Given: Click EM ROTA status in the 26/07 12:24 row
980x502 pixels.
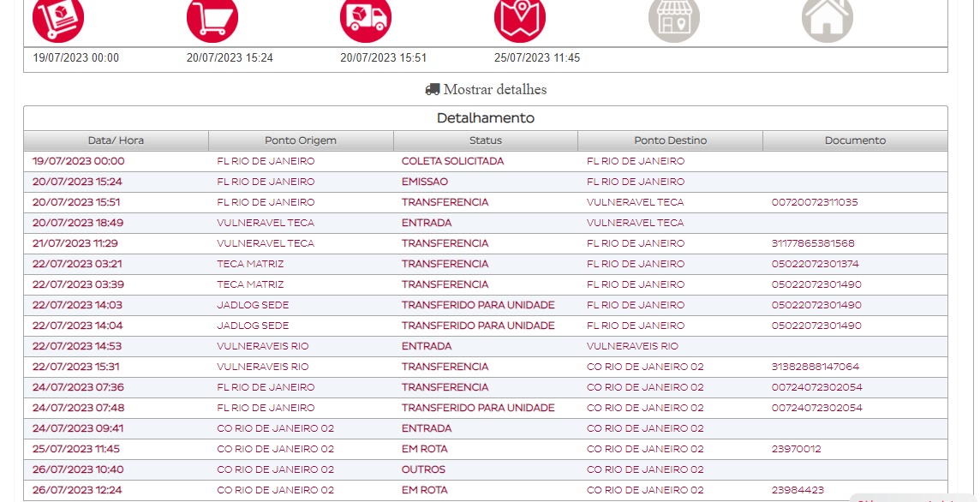Looking at the screenshot, I should point(425,492).
